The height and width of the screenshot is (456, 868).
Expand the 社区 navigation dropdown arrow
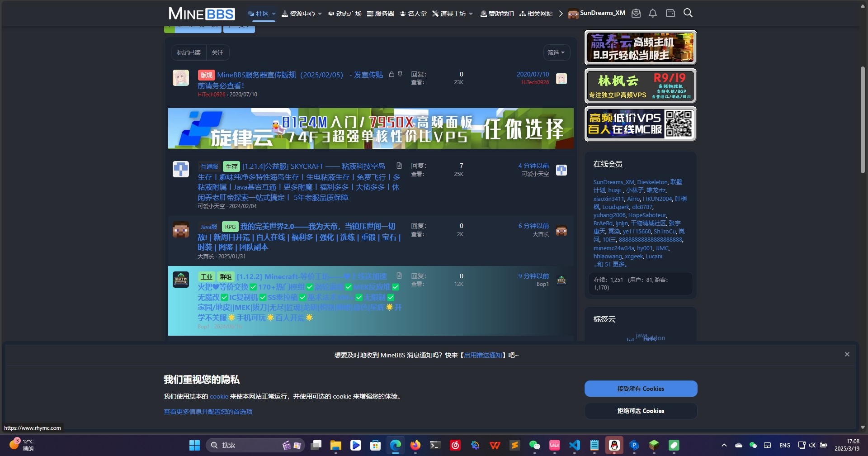click(274, 14)
